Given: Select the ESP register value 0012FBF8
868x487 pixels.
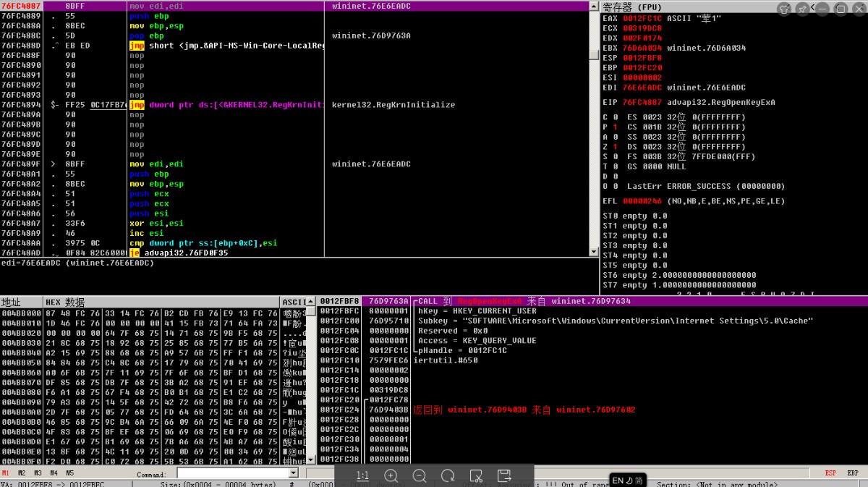Looking at the screenshot, I should tap(642, 58).
